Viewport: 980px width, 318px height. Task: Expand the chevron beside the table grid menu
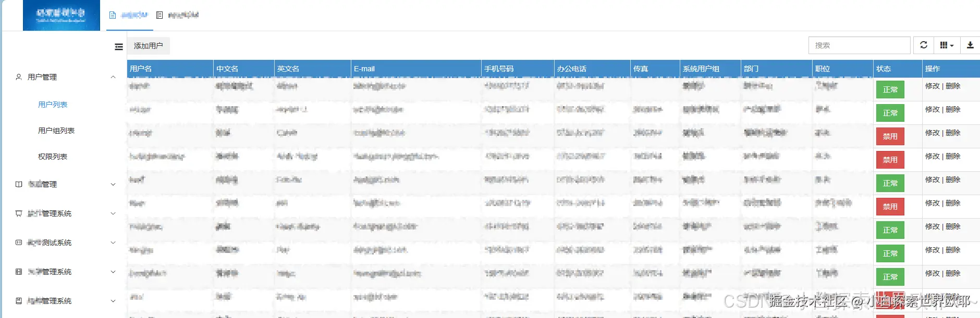point(113,272)
